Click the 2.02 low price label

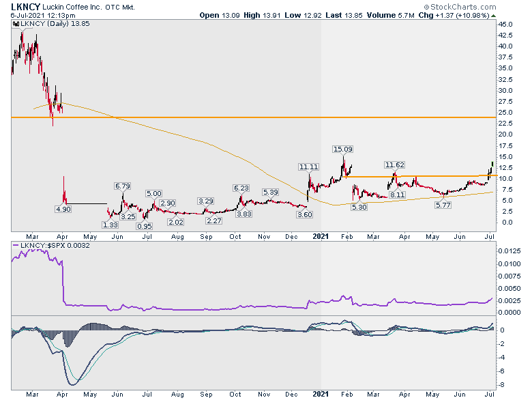(176, 222)
